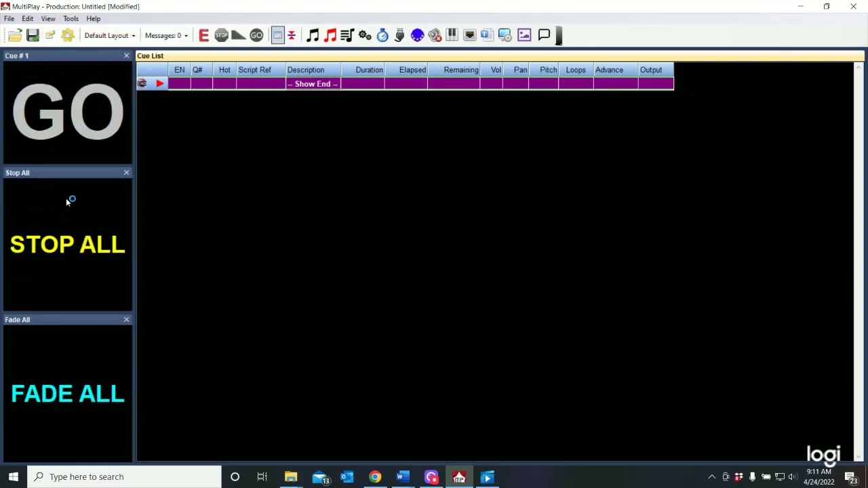Open production with the yellow folder icon

pos(15,35)
